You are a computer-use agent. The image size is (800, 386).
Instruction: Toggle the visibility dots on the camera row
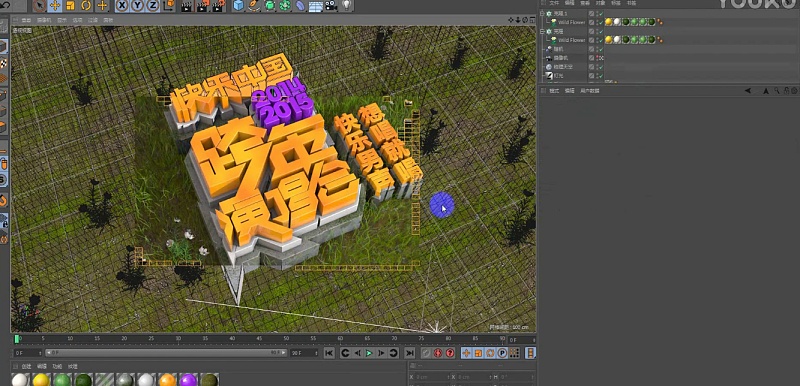point(596,58)
